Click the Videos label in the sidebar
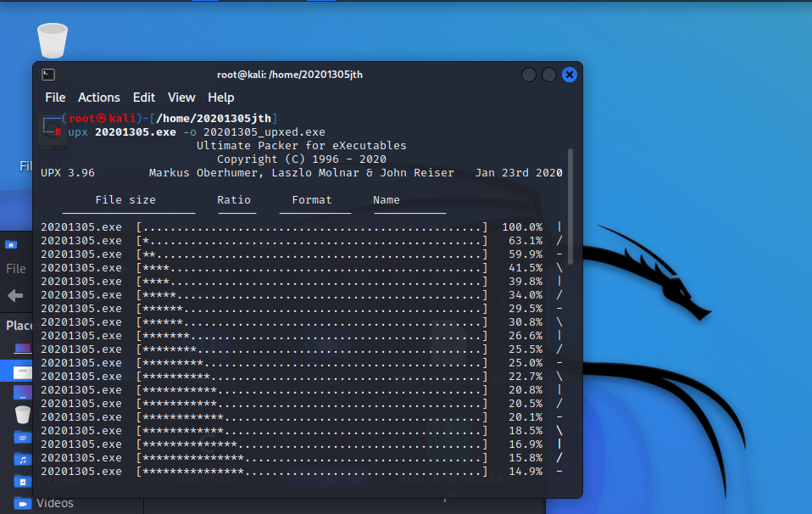The image size is (812, 514). (55, 503)
